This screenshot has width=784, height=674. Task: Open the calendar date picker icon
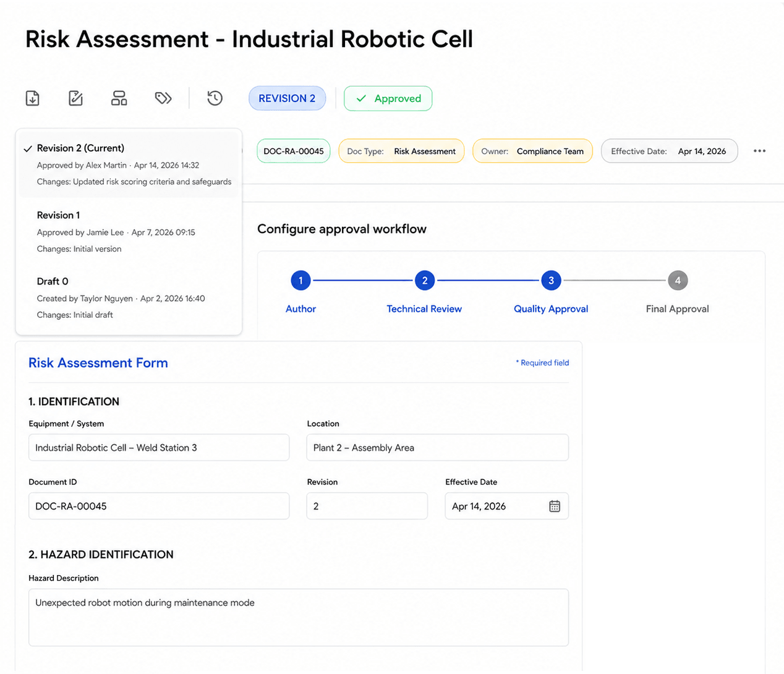tap(555, 506)
